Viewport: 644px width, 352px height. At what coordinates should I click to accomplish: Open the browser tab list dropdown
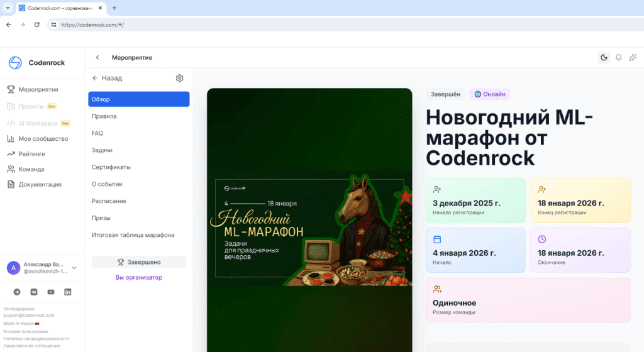[x=8, y=8]
